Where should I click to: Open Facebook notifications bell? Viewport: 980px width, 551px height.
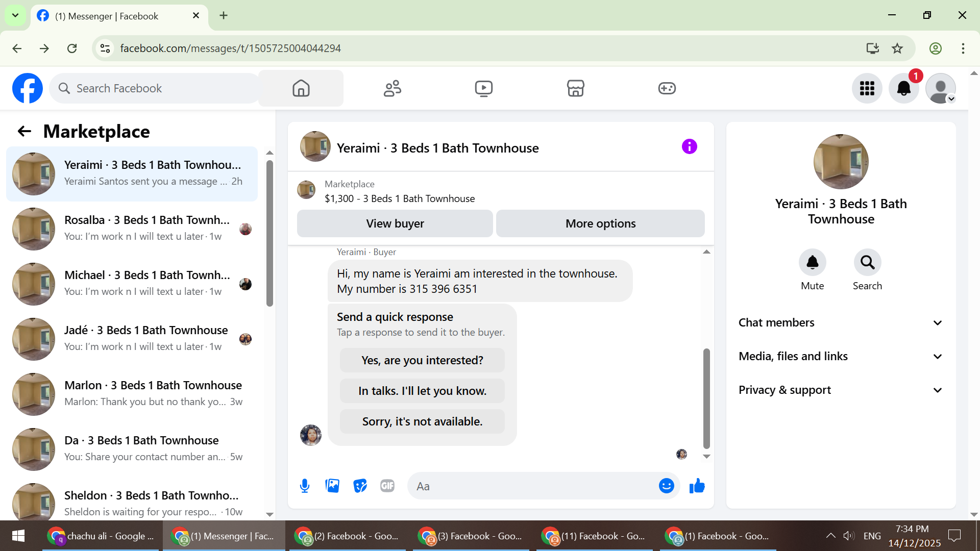(x=903, y=88)
